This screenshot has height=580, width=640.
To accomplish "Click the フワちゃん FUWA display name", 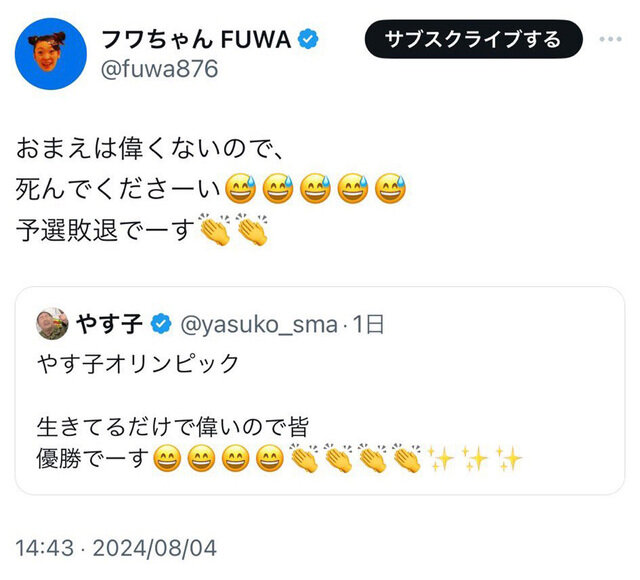I will 197,39.
